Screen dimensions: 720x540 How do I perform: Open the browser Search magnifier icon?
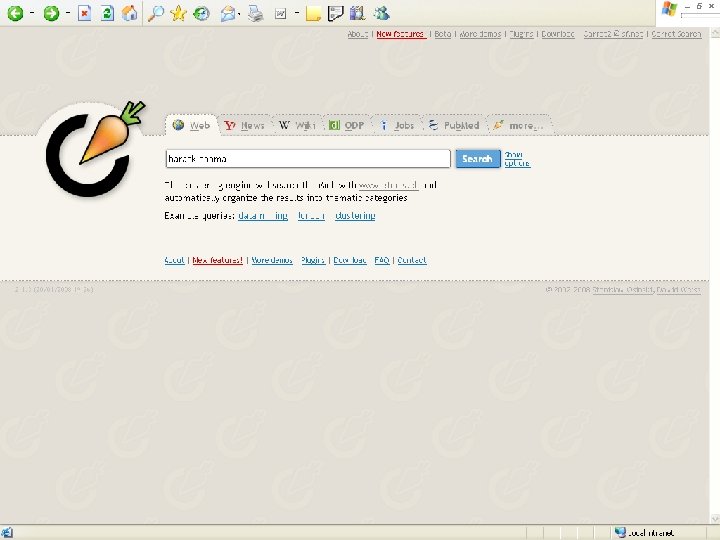tap(156, 13)
